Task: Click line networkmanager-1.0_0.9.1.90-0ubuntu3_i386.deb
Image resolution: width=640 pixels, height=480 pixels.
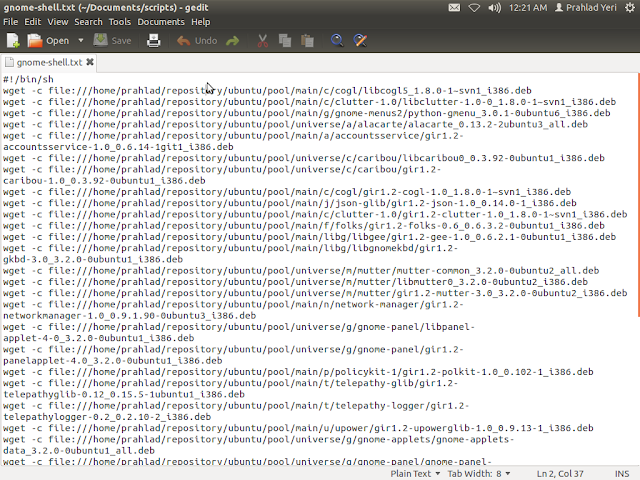Action: pyautogui.click(x=129, y=316)
